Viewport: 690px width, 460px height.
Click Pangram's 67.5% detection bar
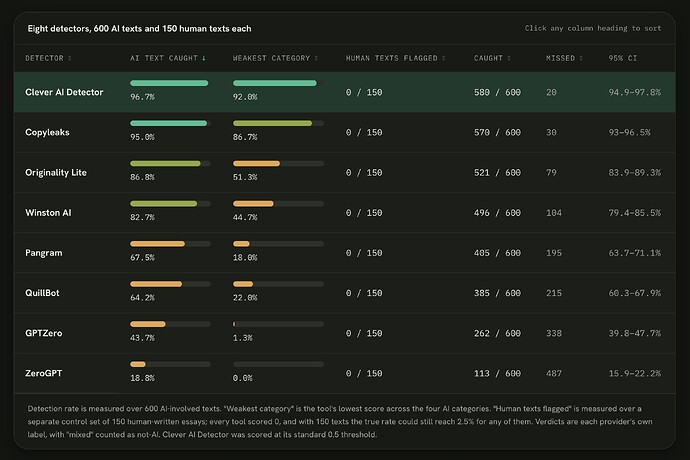coord(170,244)
